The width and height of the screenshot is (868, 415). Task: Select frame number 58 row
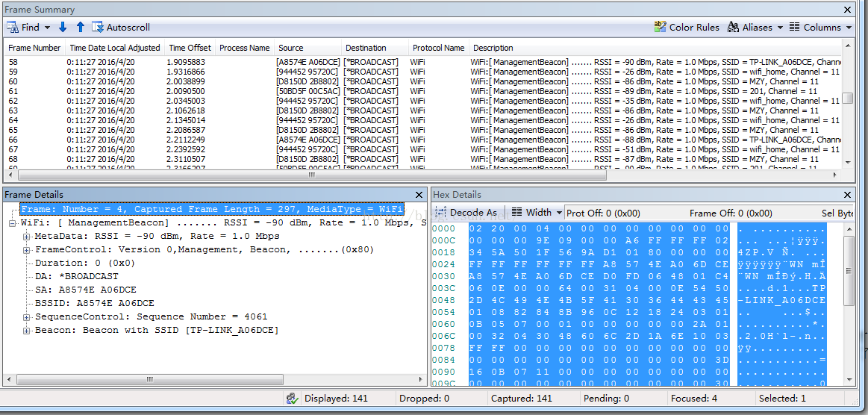[423, 62]
